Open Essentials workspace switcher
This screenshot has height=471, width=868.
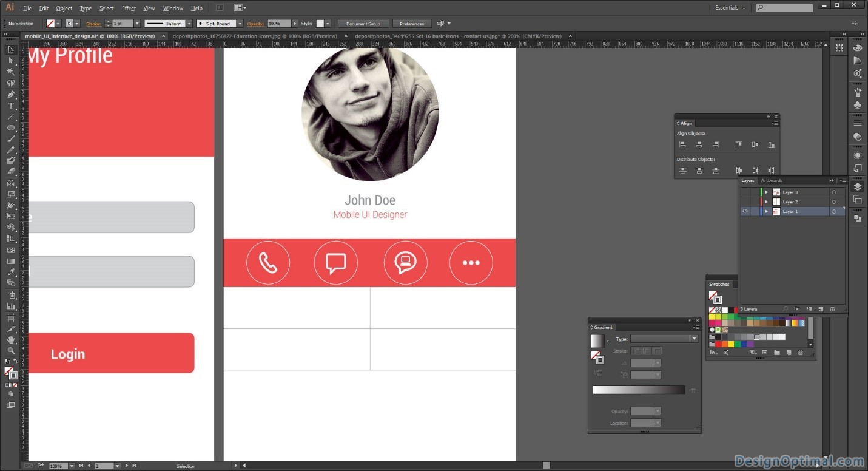pyautogui.click(x=730, y=8)
